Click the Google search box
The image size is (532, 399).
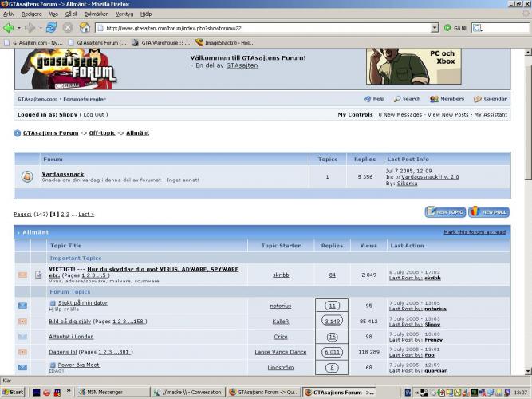[x=502, y=28]
